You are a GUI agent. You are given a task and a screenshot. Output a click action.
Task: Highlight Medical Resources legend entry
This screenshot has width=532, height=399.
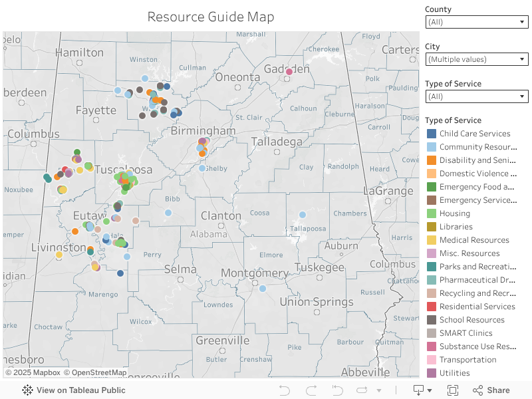coord(473,240)
